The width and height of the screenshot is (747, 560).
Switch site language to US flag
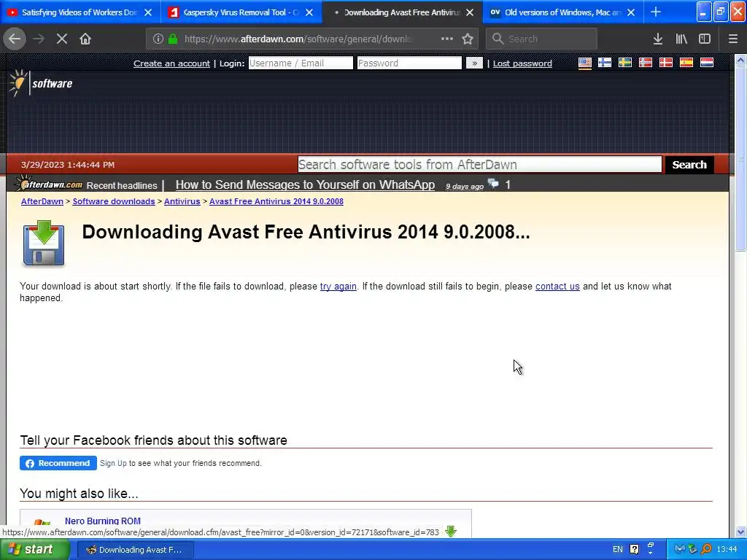585,63
